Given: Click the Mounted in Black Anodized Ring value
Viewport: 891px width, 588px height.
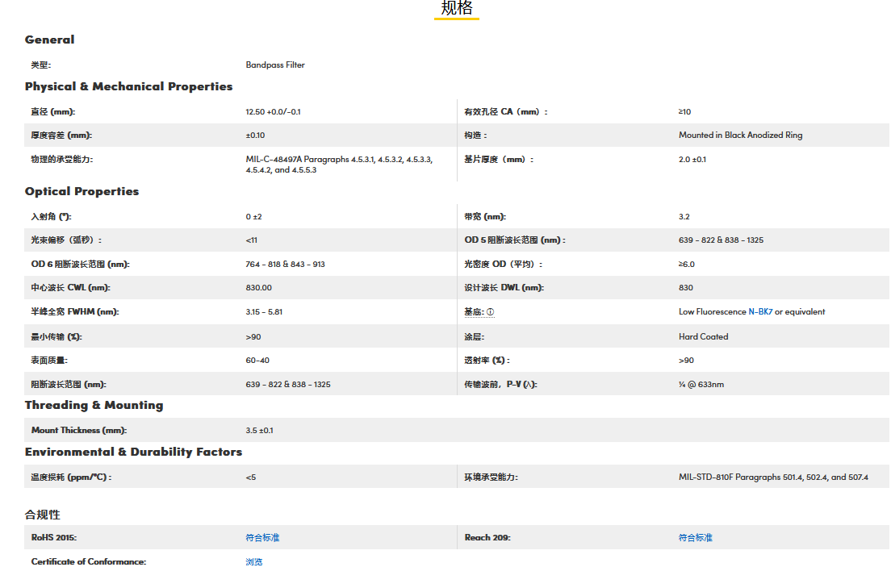Looking at the screenshot, I should pyautogui.click(x=740, y=135).
